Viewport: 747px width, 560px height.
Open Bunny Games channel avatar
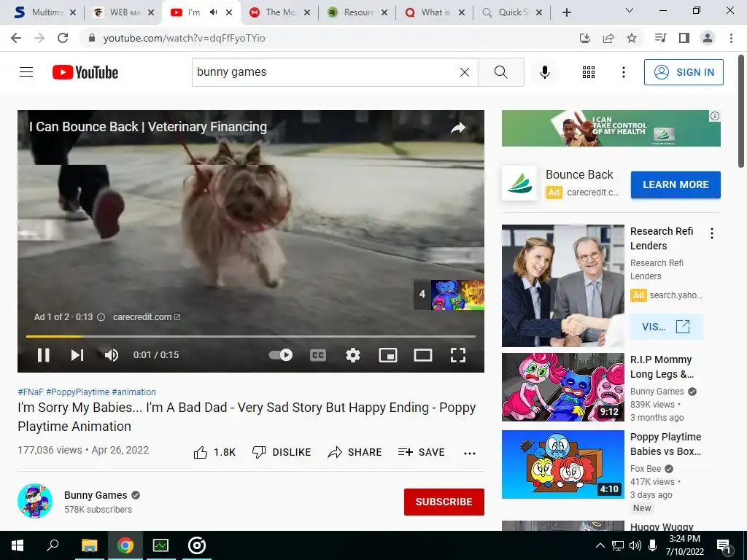tap(35, 501)
